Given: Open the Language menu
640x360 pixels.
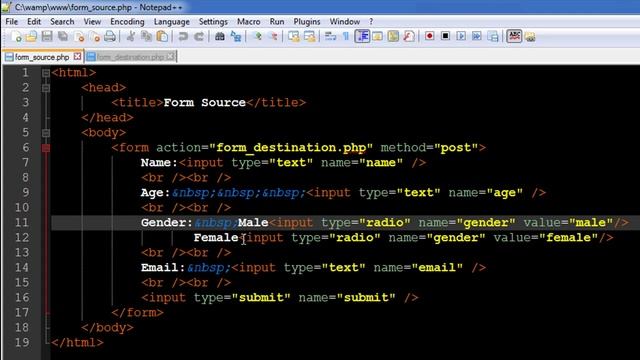Looking at the screenshot, I should (171, 22).
